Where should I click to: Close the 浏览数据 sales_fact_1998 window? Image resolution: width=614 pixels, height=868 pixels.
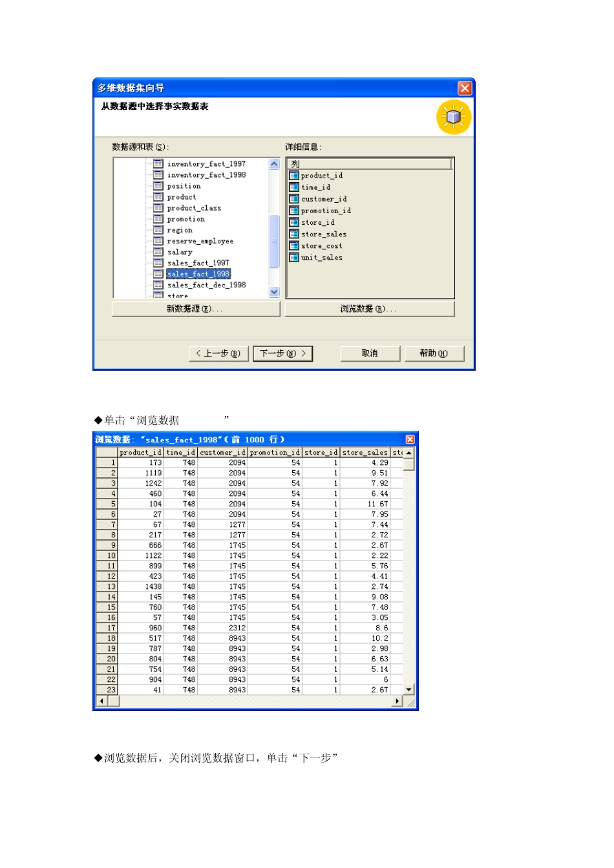[410, 439]
